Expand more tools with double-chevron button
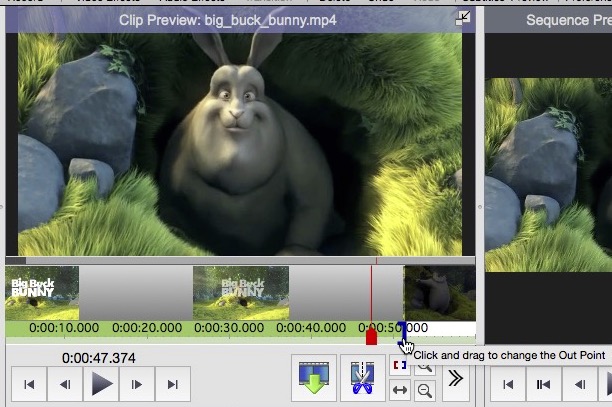The image size is (612, 407). tap(455, 378)
